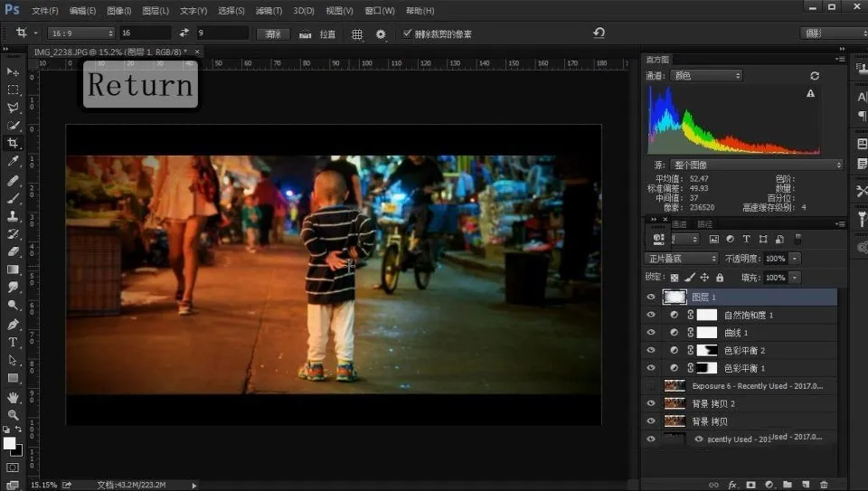The image size is (868, 491).
Task: Click the reset crop undo arrow
Action: click(x=599, y=33)
